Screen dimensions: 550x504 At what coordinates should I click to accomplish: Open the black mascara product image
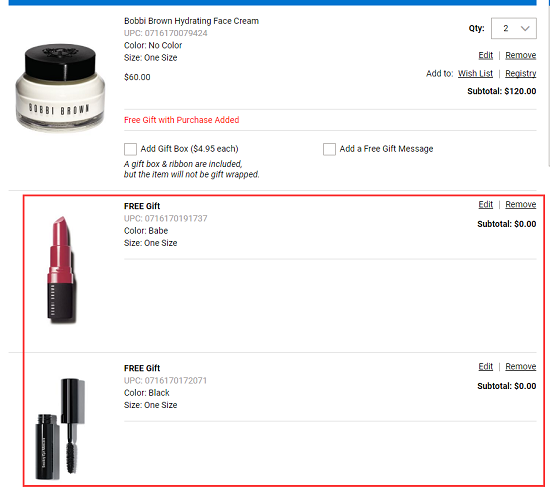(x=60, y=429)
